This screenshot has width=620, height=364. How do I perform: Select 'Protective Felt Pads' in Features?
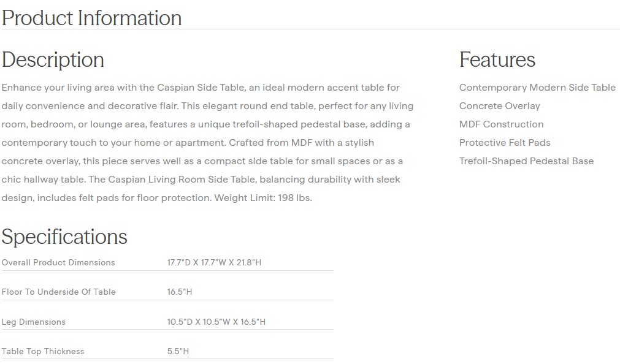click(505, 143)
